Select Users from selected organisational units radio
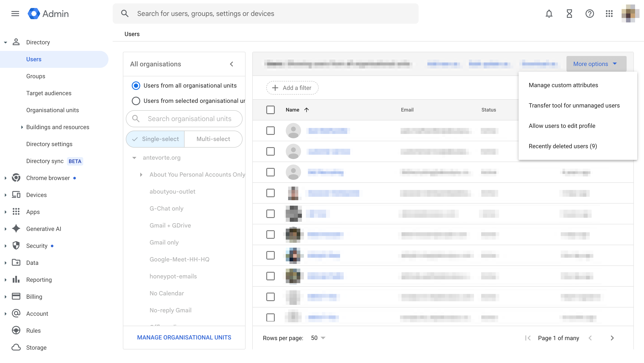The image size is (644, 363). pos(136,101)
